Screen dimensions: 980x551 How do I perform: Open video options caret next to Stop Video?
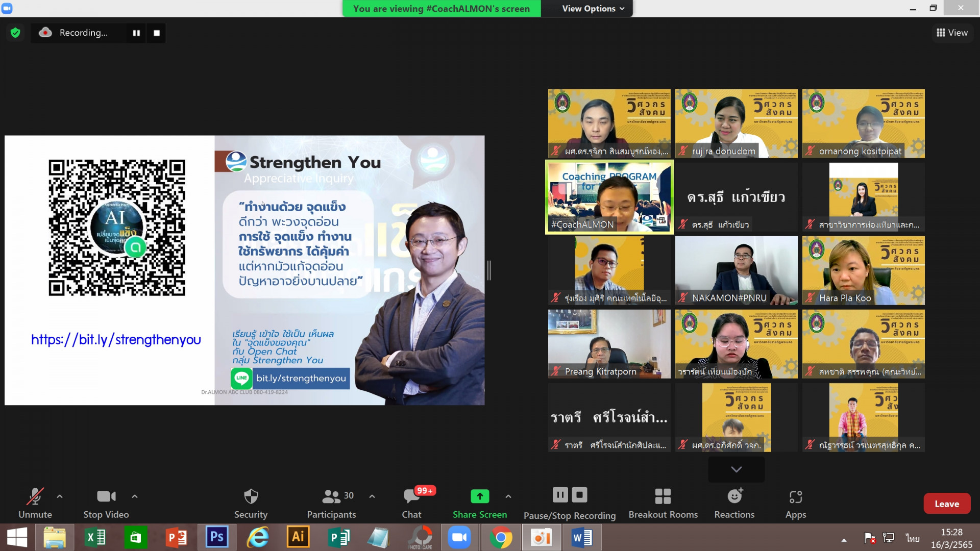click(x=135, y=496)
